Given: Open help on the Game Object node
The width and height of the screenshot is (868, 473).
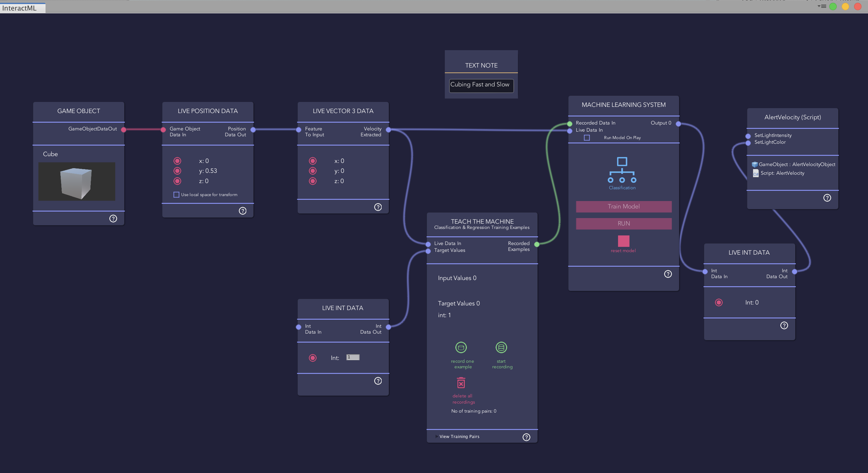Looking at the screenshot, I should [x=113, y=219].
